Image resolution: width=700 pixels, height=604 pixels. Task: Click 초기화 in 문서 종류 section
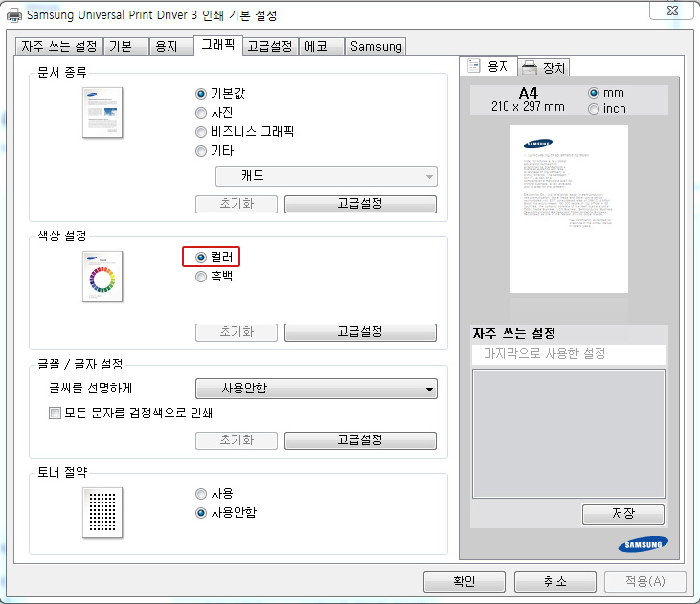[237, 204]
